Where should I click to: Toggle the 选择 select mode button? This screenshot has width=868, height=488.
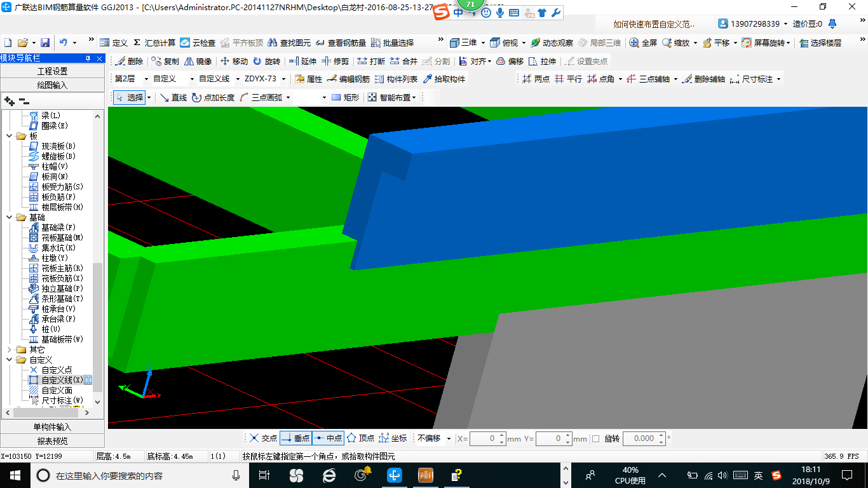coord(130,97)
